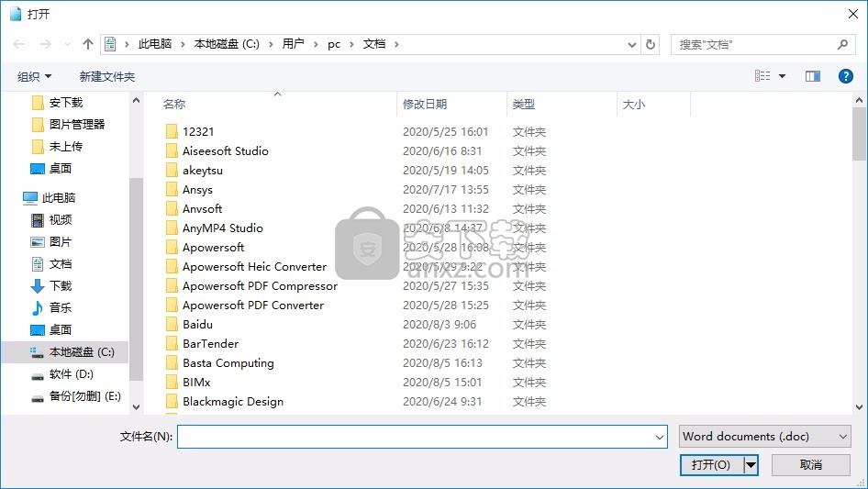Viewport: 868px width, 489px height.
Task: Go forward with the right arrow
Action: 45,44
